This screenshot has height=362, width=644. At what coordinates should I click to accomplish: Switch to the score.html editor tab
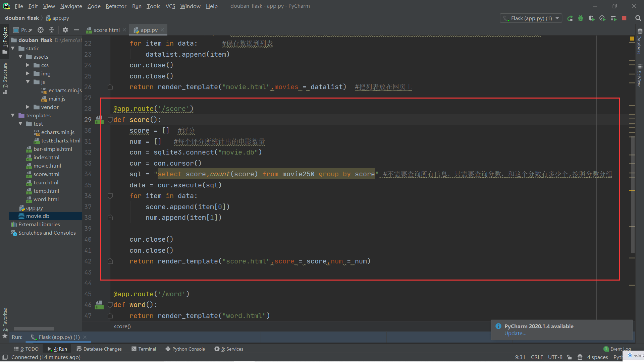(x=106, y=30)
